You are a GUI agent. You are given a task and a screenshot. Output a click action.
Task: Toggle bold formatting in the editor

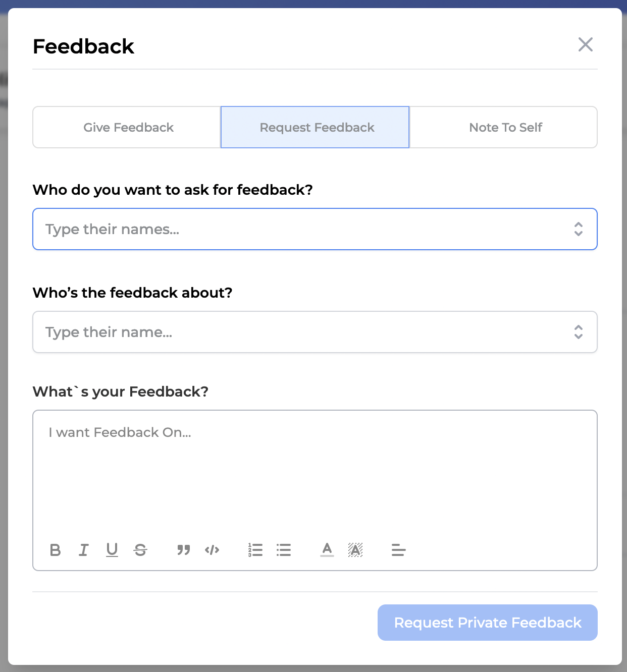56,550
